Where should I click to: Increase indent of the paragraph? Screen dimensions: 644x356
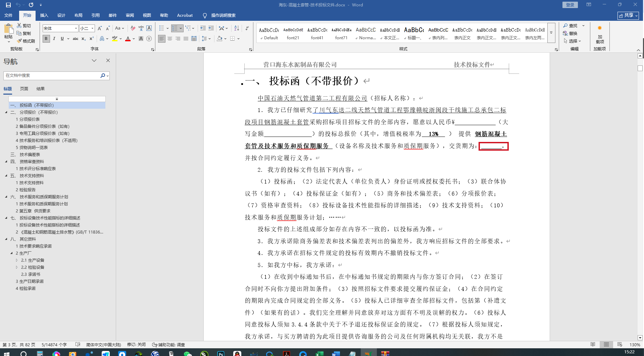(211, 28)
